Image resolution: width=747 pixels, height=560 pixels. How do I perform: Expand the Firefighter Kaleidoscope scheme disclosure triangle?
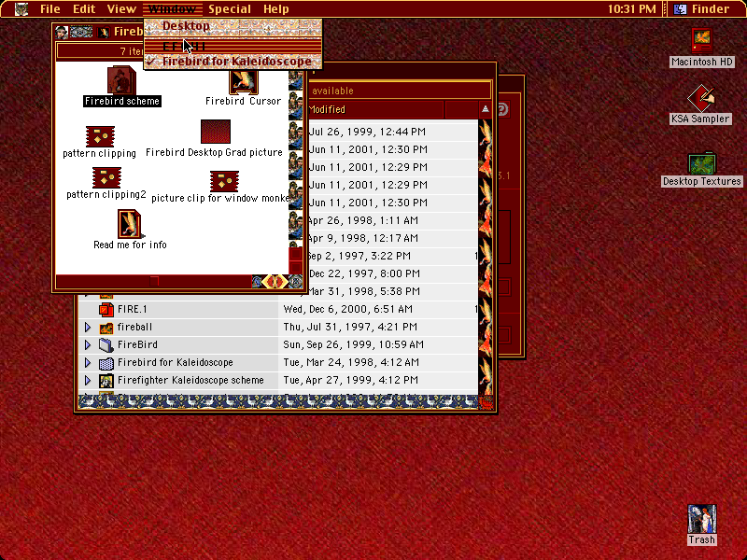(x=88, y=380)
